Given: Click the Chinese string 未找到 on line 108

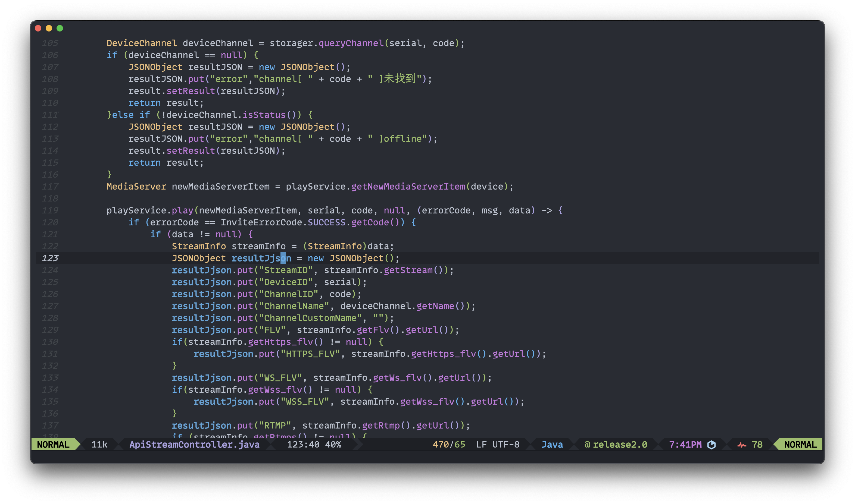Looking at the screenshot, I should [x=400, y=79].
